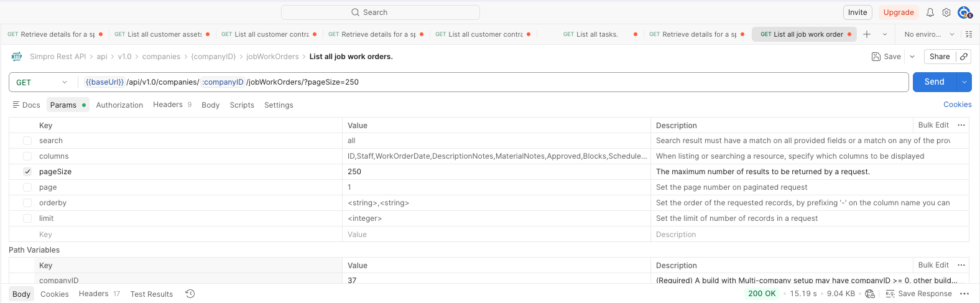This screenshot has height=303, width=980.
Task: Click the Save floppy disk icon
Action: coord(876,57)
